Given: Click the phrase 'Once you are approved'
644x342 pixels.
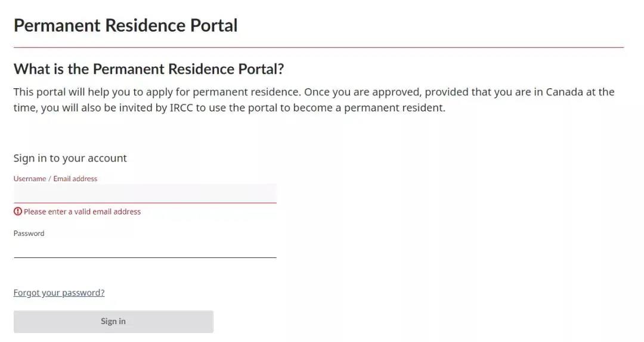Looking at the screenshot, I should point(363,92).
